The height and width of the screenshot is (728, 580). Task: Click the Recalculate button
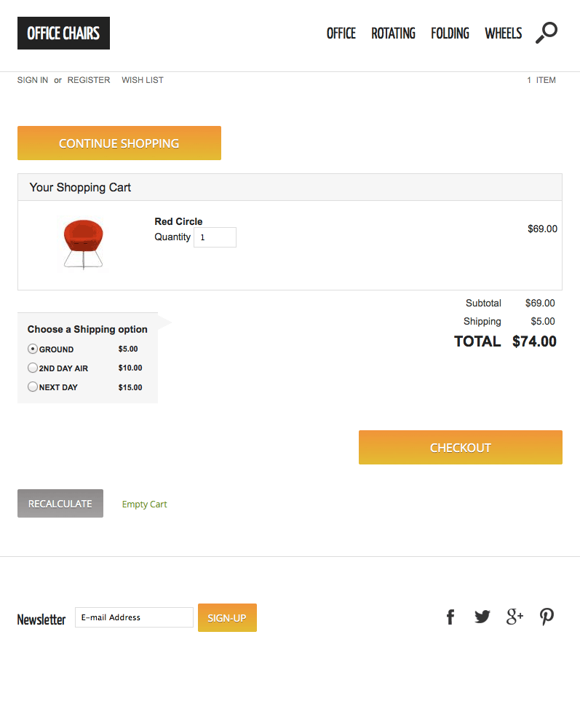pyautogui.click(x=60, y=503)
